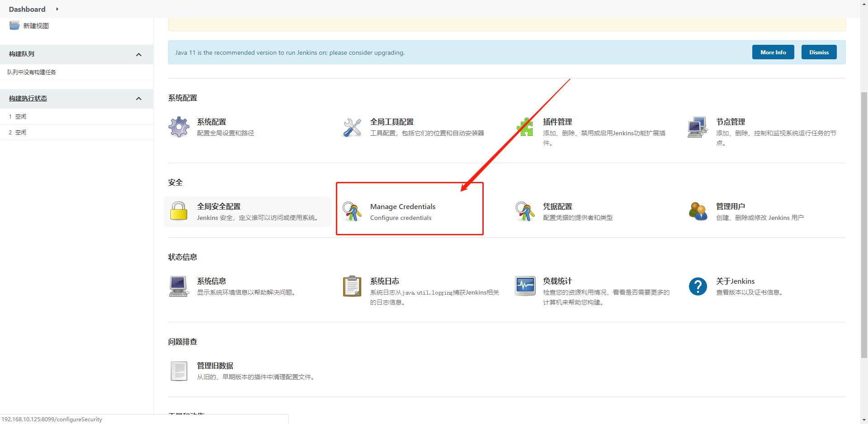This screenshot has width=868, height=424.
Task: Click the 配置全局设置和路径 description
Action: [226, 133]
